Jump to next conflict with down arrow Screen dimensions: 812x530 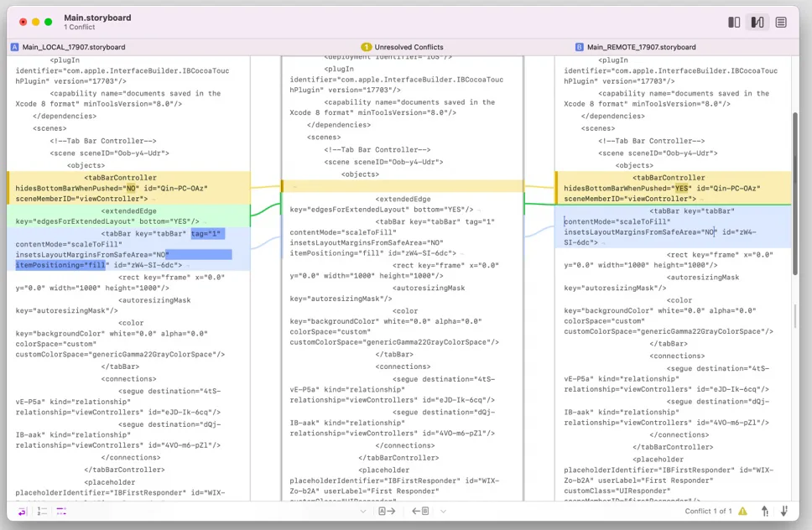(x=784, y=512)
